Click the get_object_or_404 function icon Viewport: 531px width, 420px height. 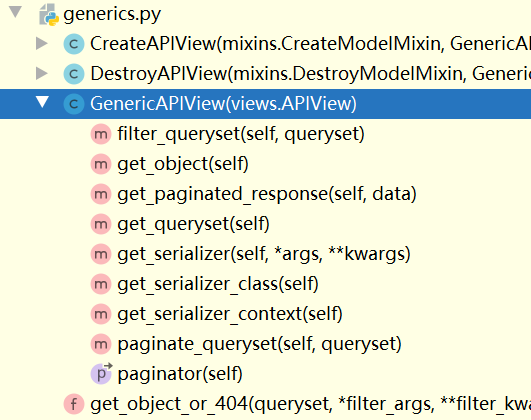click(74, 404)
